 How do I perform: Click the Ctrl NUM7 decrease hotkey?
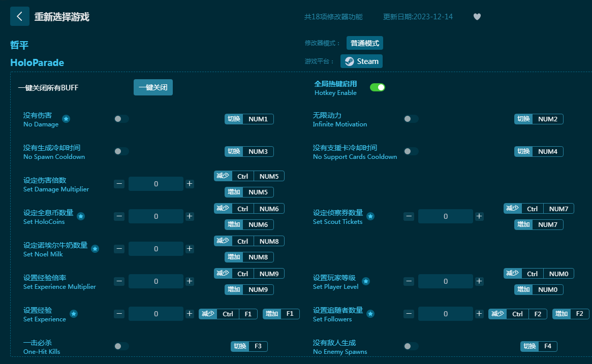(x=539, y=209)
